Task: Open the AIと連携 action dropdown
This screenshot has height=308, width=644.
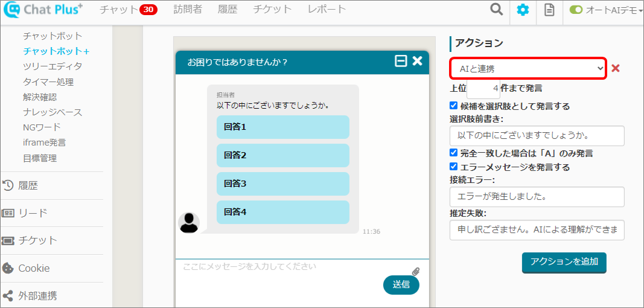Action: [528, 69]
